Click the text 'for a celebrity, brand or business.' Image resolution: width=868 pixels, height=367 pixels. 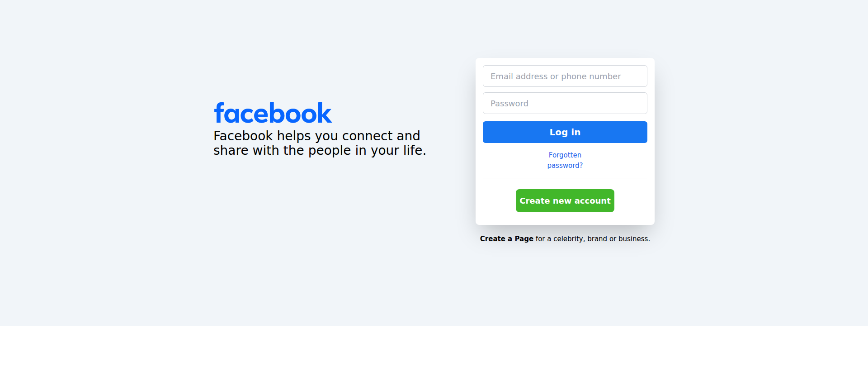coord(593,238)
